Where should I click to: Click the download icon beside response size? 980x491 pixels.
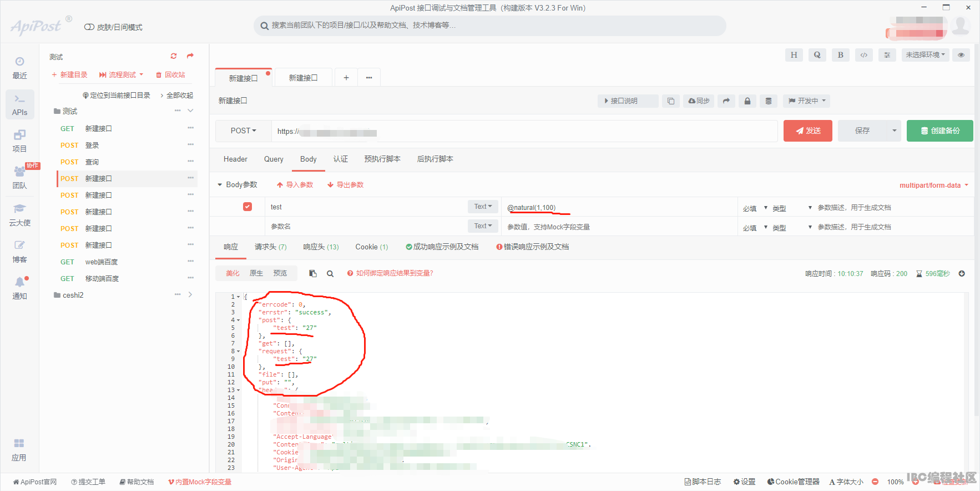[962, 274]
